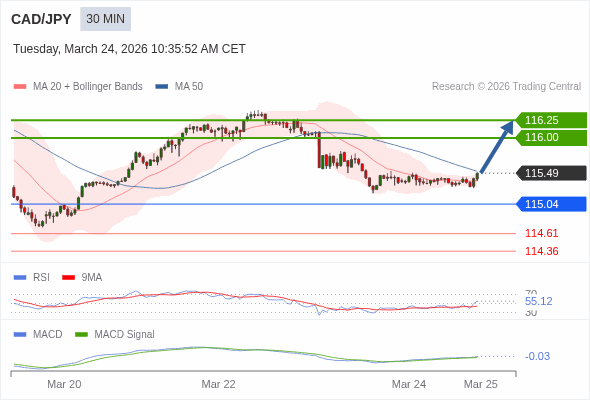Click the 115.04 blue pivot label

tap(552, 204)
